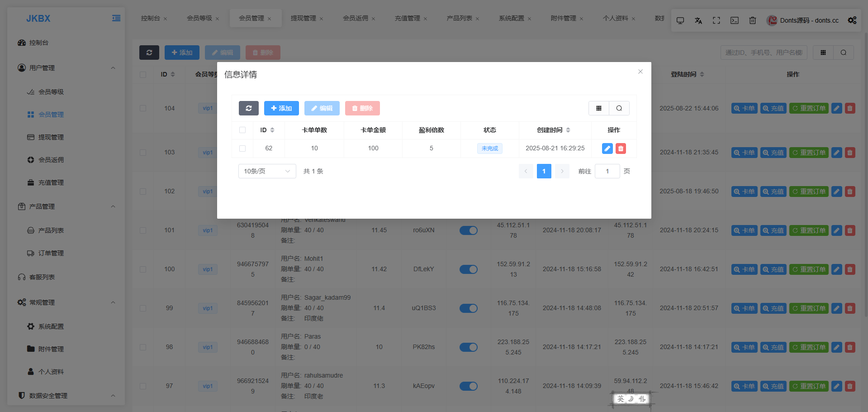
Task: Open the 10条/页 page size dropdown
Action: (x=267, y=171)
